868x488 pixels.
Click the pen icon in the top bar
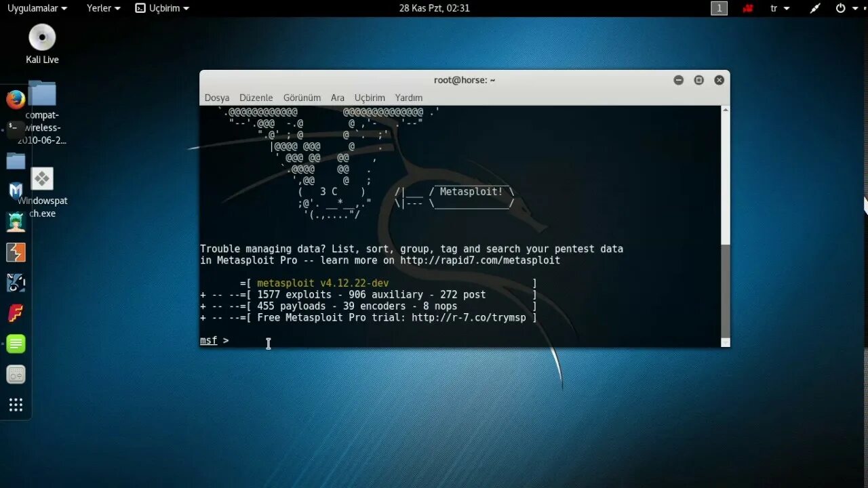(x=814, y=8)
